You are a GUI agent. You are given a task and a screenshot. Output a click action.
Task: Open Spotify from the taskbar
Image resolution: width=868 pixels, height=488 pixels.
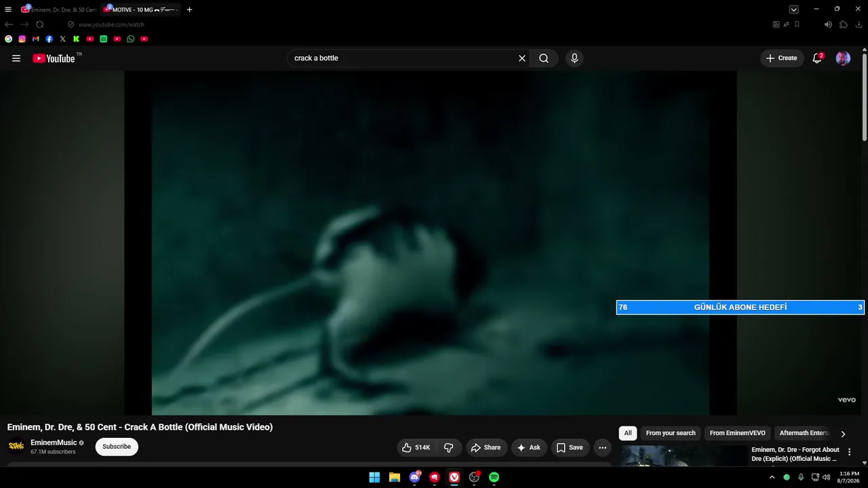tap(494, 477)
